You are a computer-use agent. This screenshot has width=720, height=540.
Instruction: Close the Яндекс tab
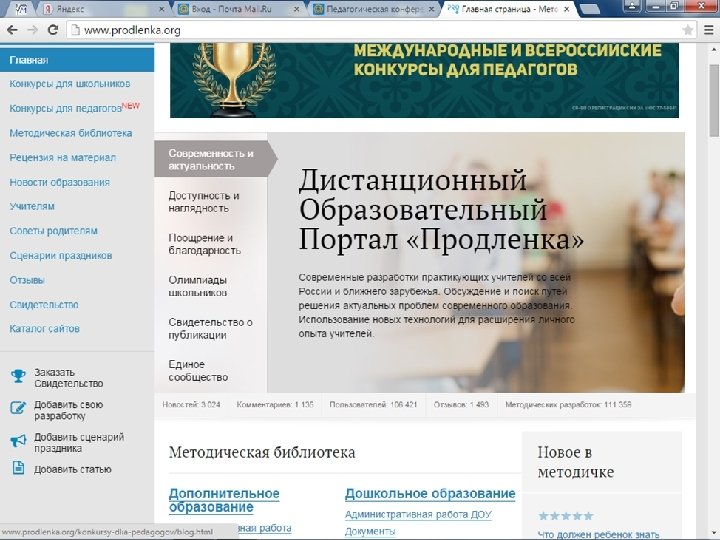point(161,9)
